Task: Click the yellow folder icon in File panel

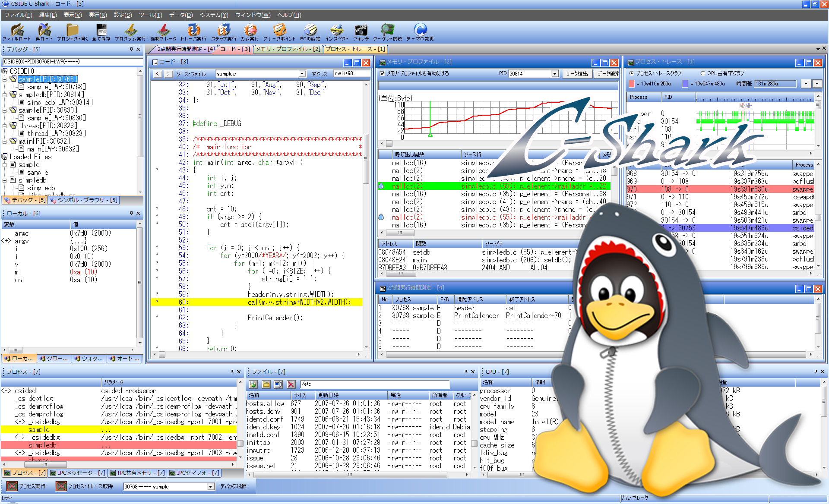Action: point(266,384)
